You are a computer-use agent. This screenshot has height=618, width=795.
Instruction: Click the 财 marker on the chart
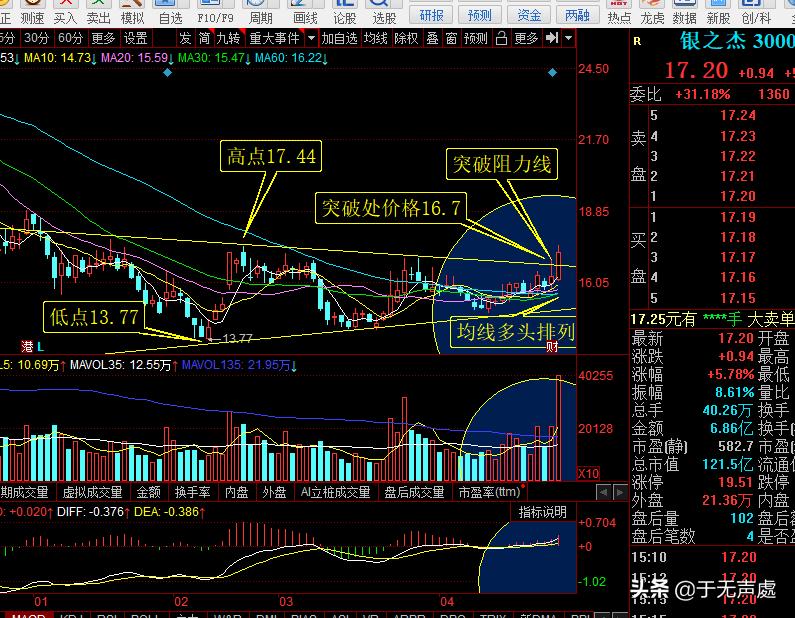(x=552, y=347)
